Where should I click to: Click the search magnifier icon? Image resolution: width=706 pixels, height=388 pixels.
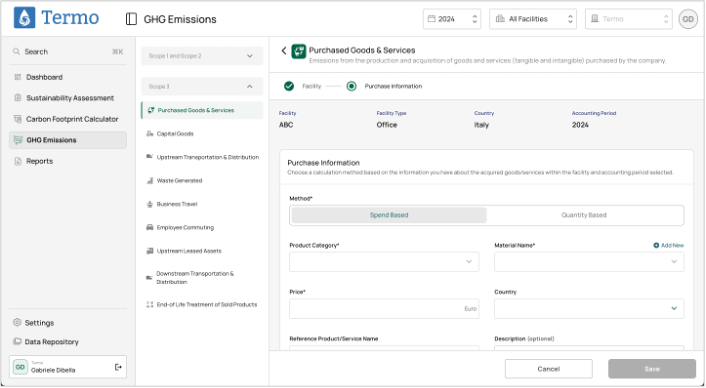(16, 51)
